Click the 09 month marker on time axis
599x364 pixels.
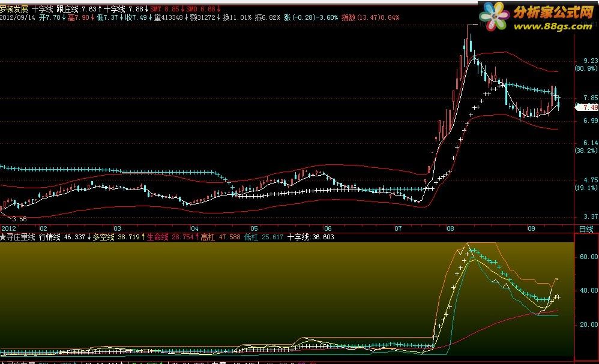tap(531, 228)
